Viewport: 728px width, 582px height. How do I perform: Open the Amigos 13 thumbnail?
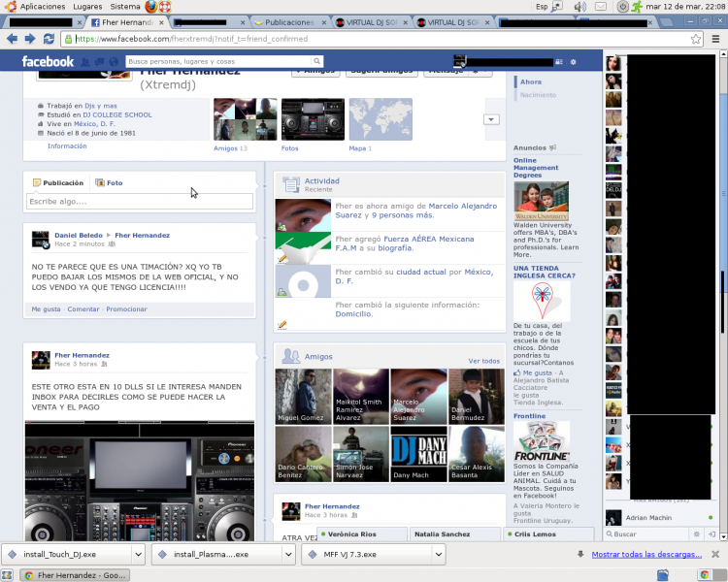[246, 119]
